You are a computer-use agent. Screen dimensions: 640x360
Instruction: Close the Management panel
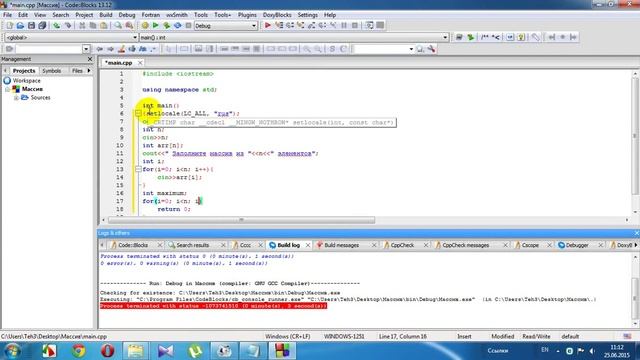[x=90, y=59]
